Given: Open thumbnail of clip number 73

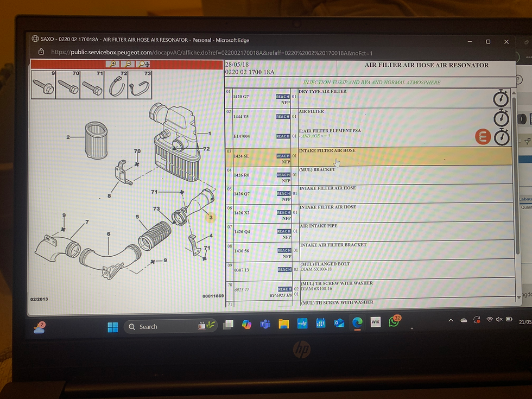Looking at the screenshot, I should tap(140, 85).
